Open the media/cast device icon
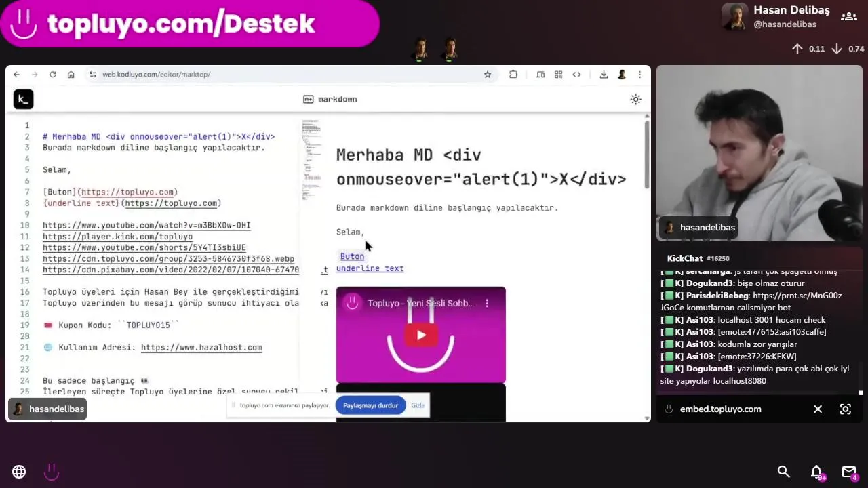This screenshot has width=868, height=488. 540,75
